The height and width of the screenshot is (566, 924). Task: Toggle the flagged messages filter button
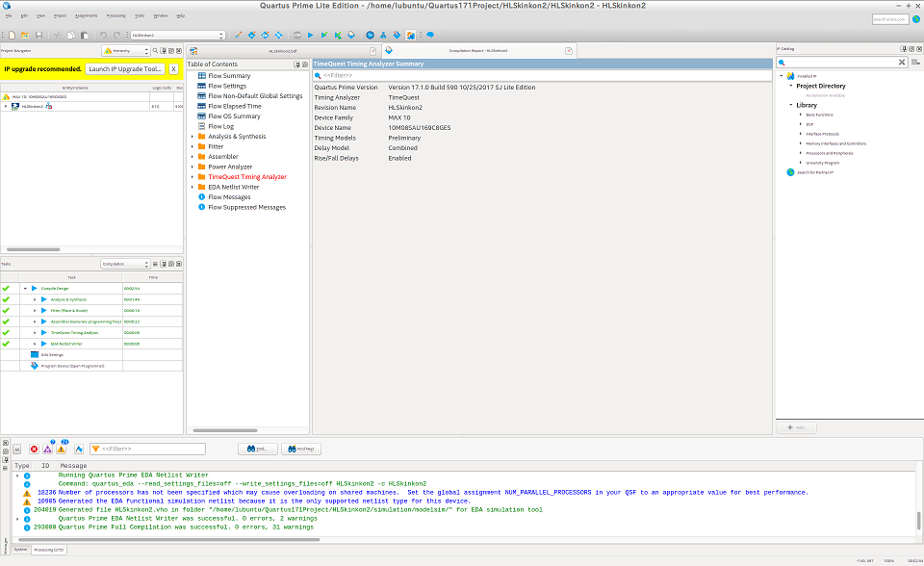(x=79, y=450)
